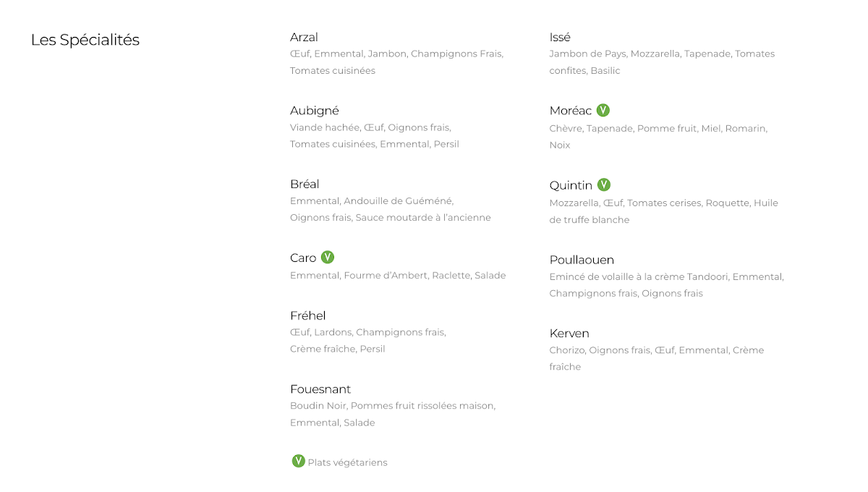
Task: Click the Caro dish heading
Action: (303, 258)
